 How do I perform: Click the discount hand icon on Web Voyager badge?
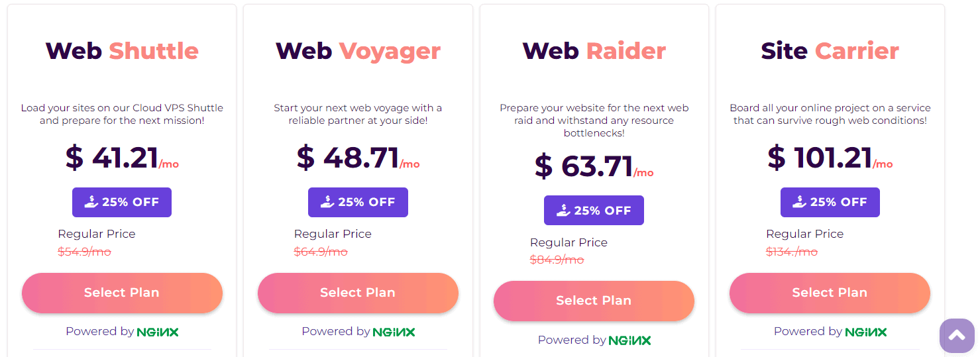point(327,202)
